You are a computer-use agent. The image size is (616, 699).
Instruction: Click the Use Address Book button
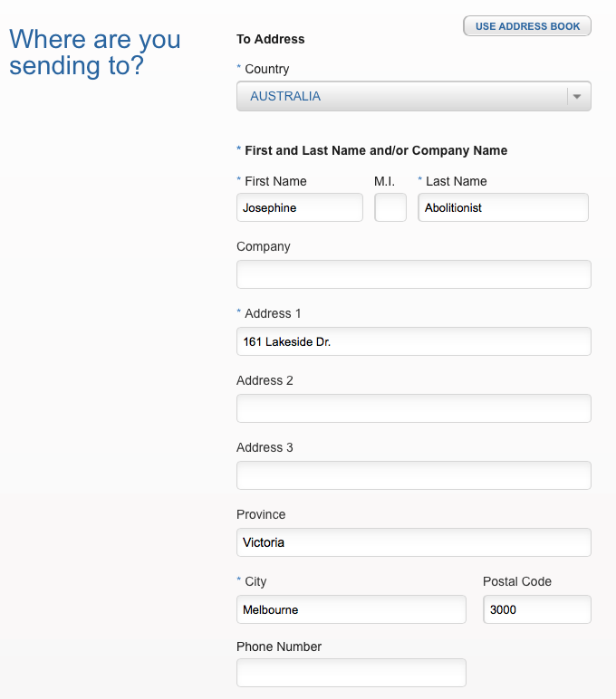(x=527, y=26)
